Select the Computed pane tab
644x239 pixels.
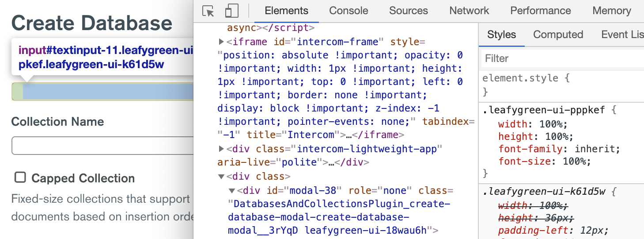(x=558, y=35)
